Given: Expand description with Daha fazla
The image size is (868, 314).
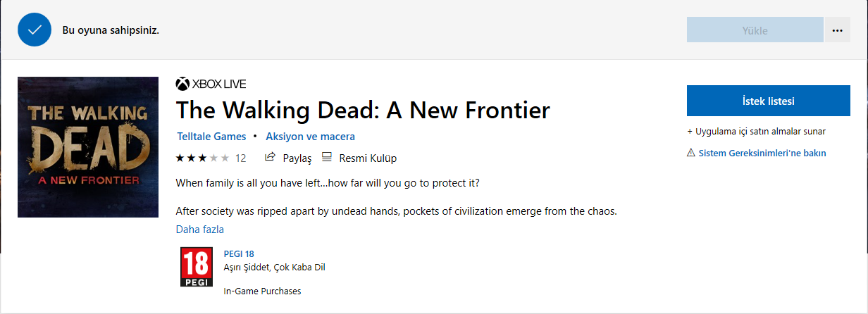Looking at the screenshot, I should tap(200, 230).
